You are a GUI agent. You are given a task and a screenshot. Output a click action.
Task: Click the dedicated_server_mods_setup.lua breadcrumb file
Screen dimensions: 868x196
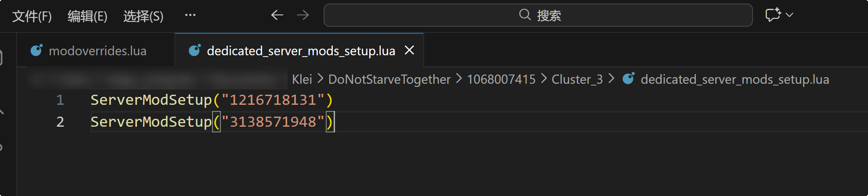(735, 79)
